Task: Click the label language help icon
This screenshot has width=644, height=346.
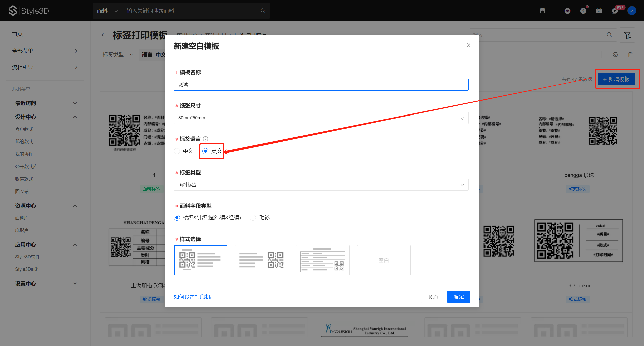Action: (205, 139)
